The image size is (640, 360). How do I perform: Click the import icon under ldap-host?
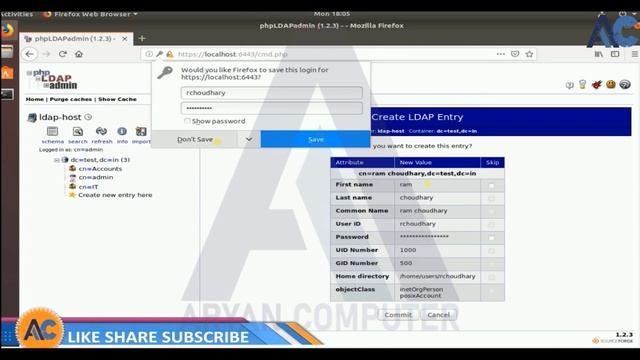coord(141,131)
